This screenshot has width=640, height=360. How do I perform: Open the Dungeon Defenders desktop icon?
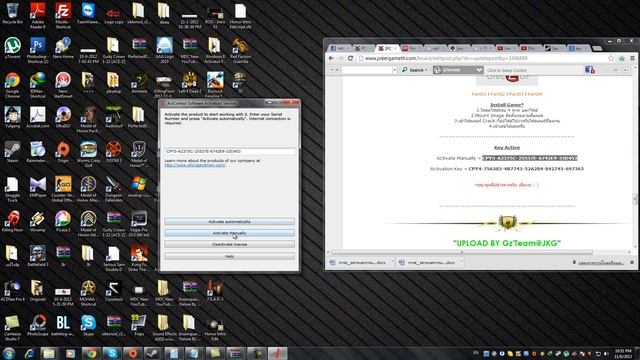click(113, 189)
